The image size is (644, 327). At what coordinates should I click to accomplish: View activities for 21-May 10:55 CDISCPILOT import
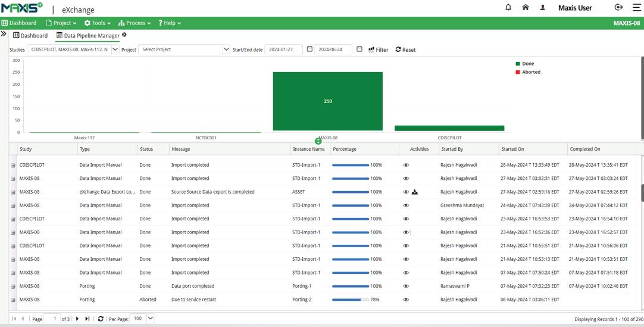point(406,245)
